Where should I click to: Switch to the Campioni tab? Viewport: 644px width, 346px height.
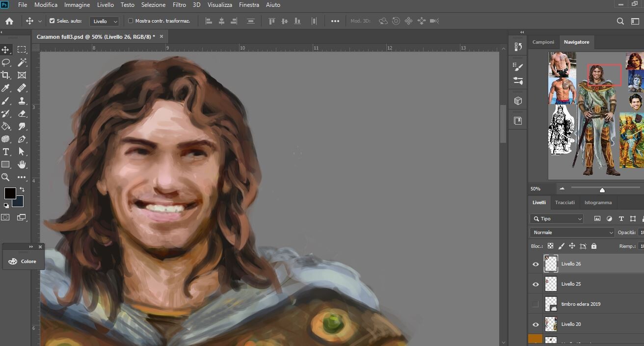(543, 42)
